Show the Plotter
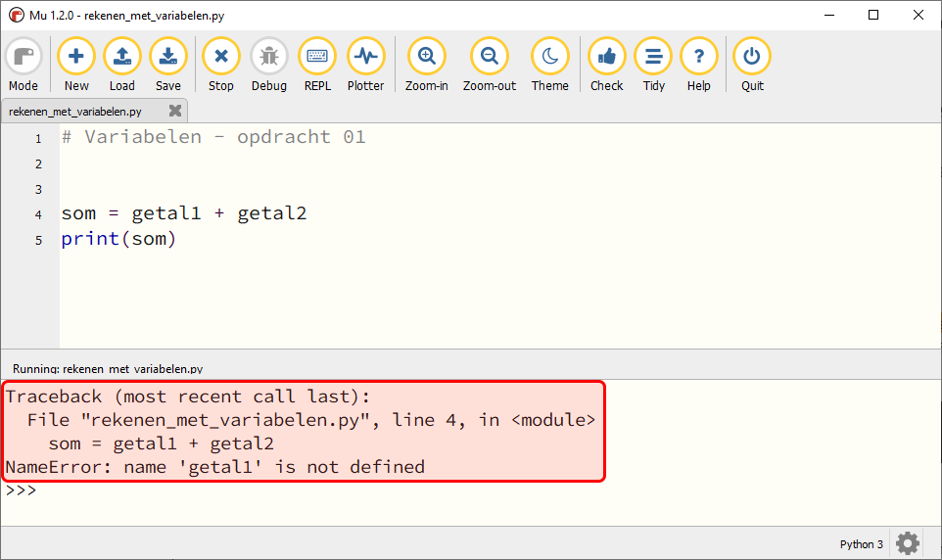 365,65
